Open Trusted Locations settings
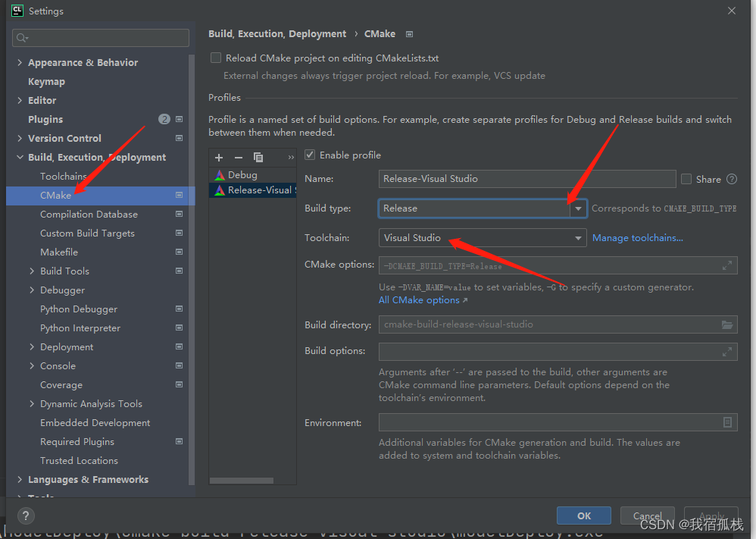Image resolution: width=756 pixels, height=539 pixels. (x=79, y=460)
